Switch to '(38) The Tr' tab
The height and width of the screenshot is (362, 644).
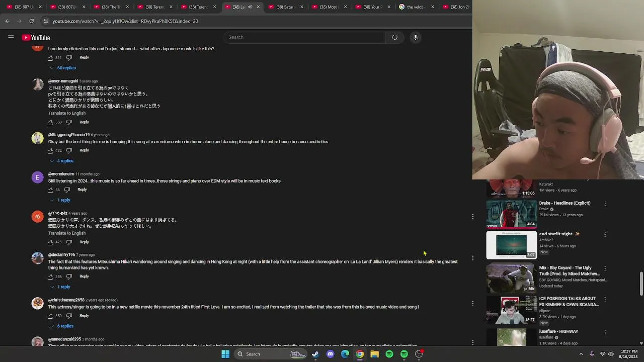coord(111,7)
